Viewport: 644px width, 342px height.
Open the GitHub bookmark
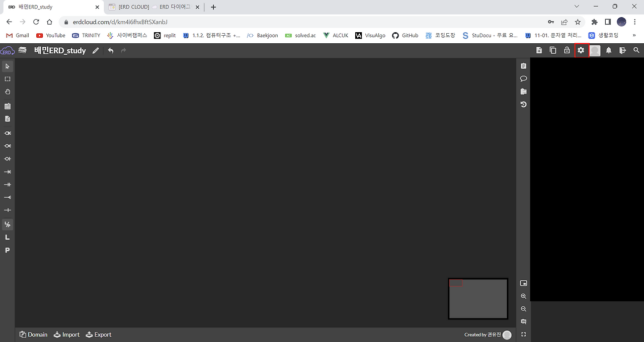pos(405,36)
